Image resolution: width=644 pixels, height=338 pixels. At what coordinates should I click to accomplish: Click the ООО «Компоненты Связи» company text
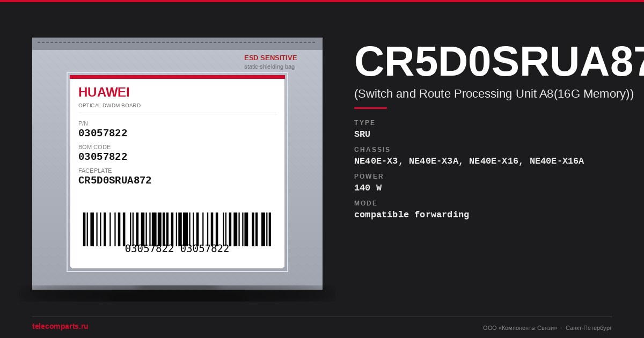point(520,328)
